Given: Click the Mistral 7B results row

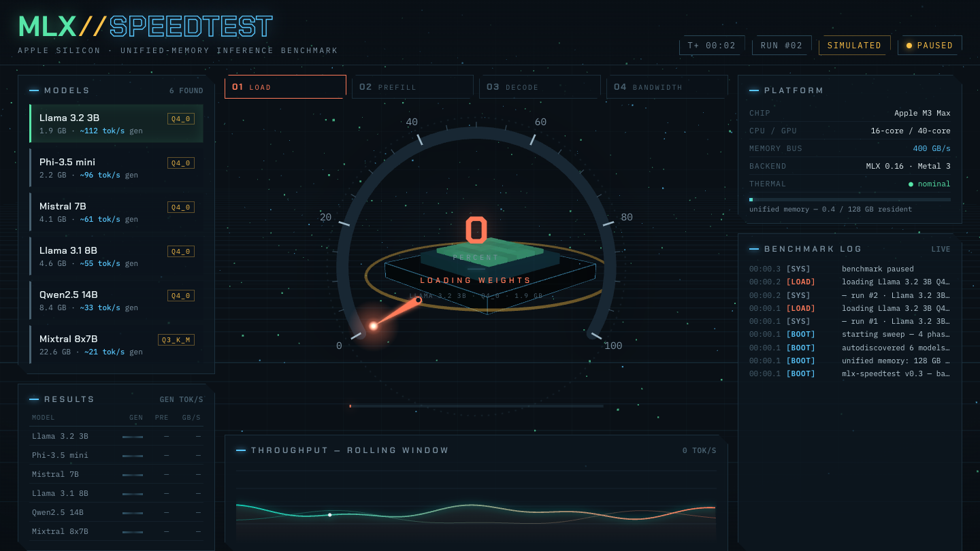Looking at the screenshot, I should [116, 474].
